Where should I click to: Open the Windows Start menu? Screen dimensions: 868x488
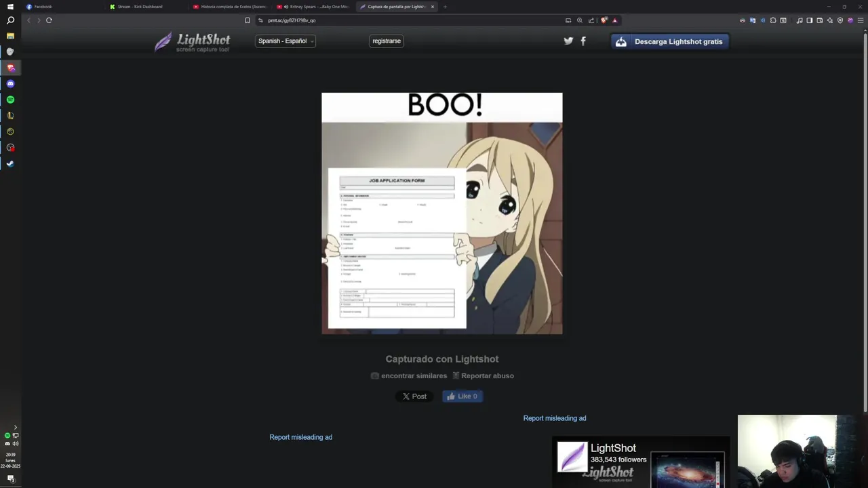pyautogui.click(x=10, y=7)
